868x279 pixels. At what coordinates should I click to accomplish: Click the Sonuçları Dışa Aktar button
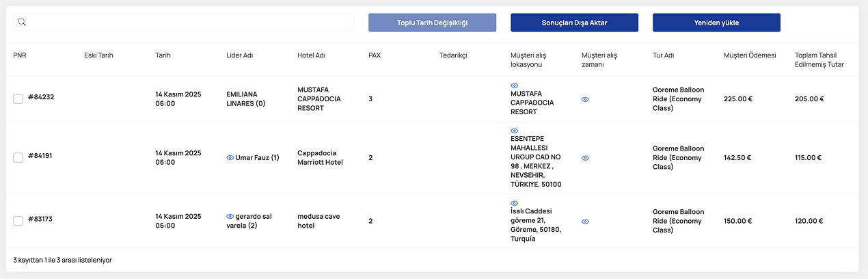tap(574, 23)
